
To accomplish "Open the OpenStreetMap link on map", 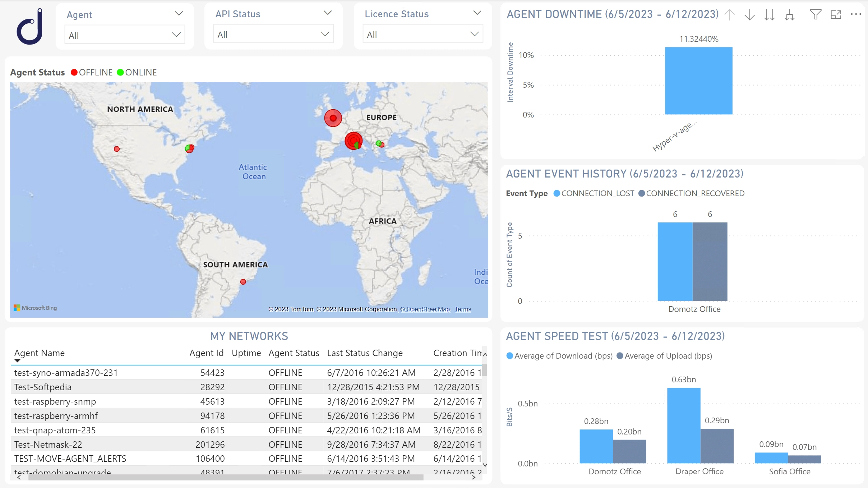I will point(425,309).
